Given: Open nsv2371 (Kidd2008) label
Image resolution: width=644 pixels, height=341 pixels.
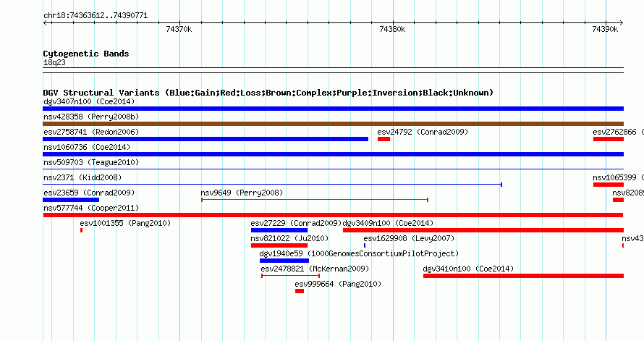Looking at the screenshot, I should point(82,177).
